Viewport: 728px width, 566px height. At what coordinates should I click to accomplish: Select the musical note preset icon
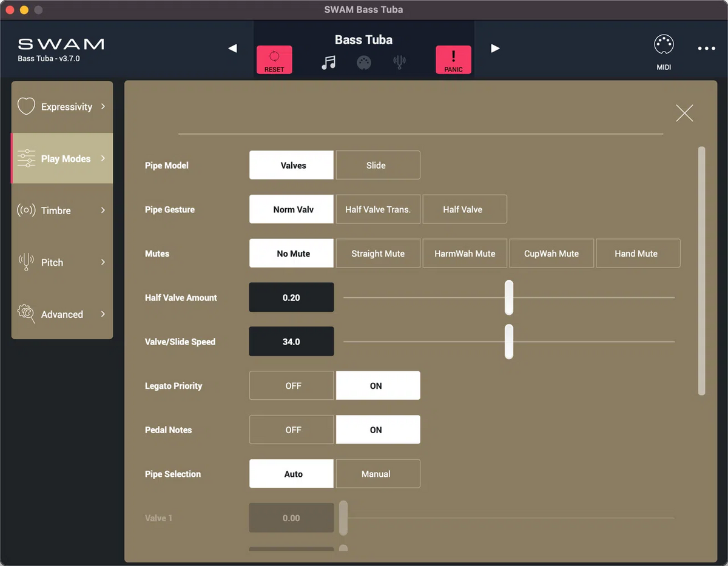click(328, 61)
